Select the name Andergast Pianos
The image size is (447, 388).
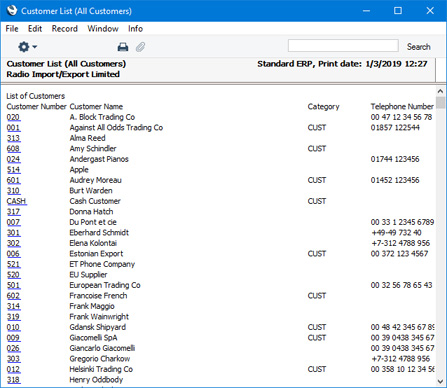click(x=99, y=159)
